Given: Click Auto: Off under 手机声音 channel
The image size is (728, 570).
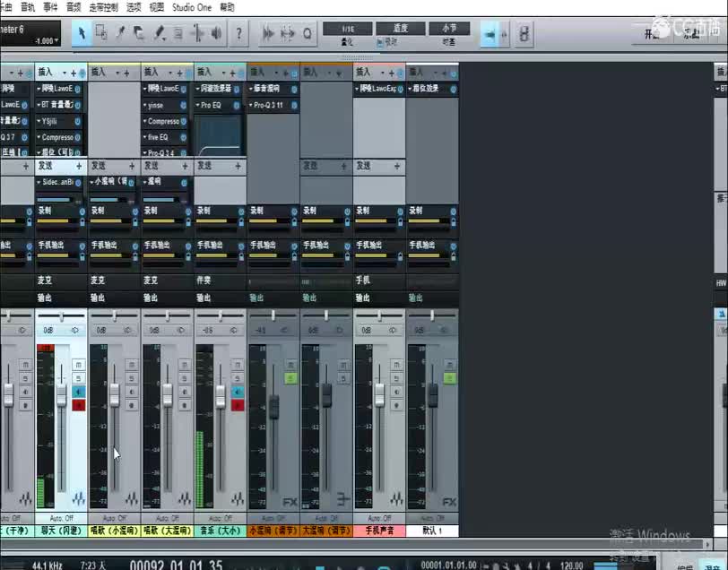Looking at the screenshot, I should 379,518.
